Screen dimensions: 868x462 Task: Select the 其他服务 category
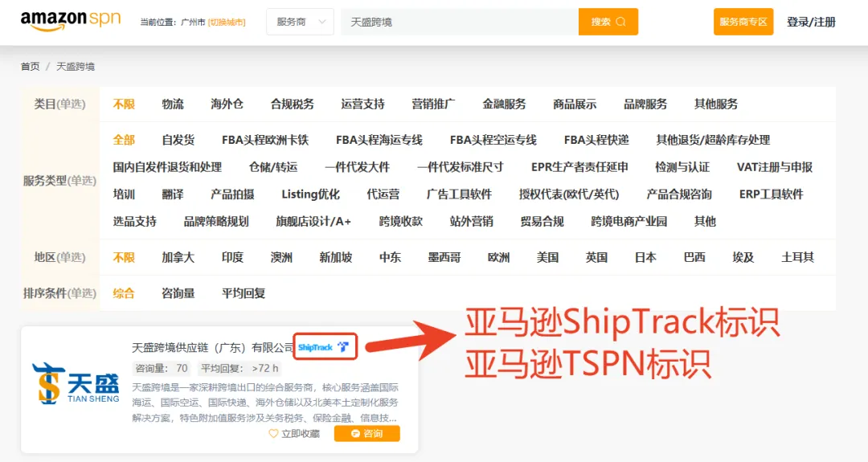716,104
